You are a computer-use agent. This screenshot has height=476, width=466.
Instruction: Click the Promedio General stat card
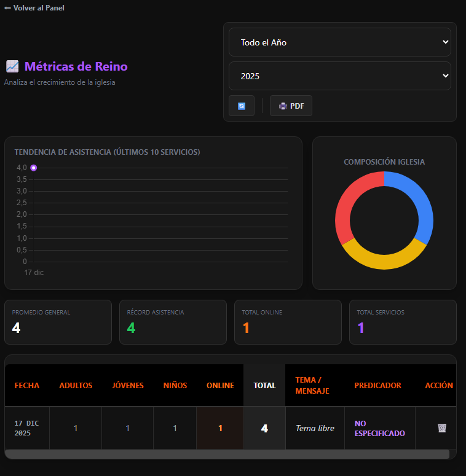pos(58,322)
